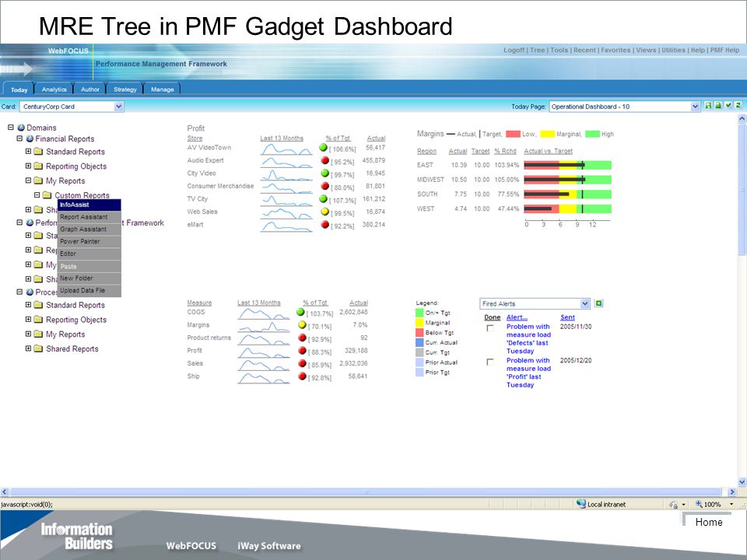Click the Financial Reports globe icon
Viewport: 747px width, 560px height.
tap(30, 138)
